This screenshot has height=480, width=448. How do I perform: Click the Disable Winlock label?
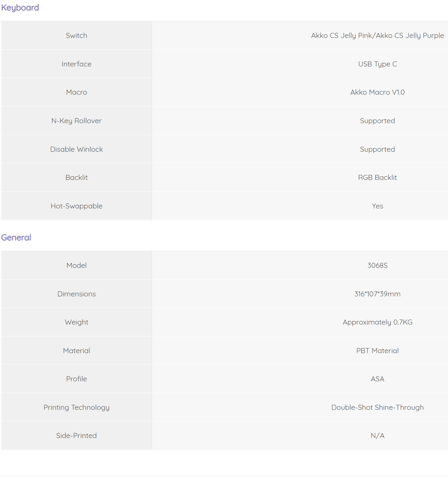(x=77, y=149)
